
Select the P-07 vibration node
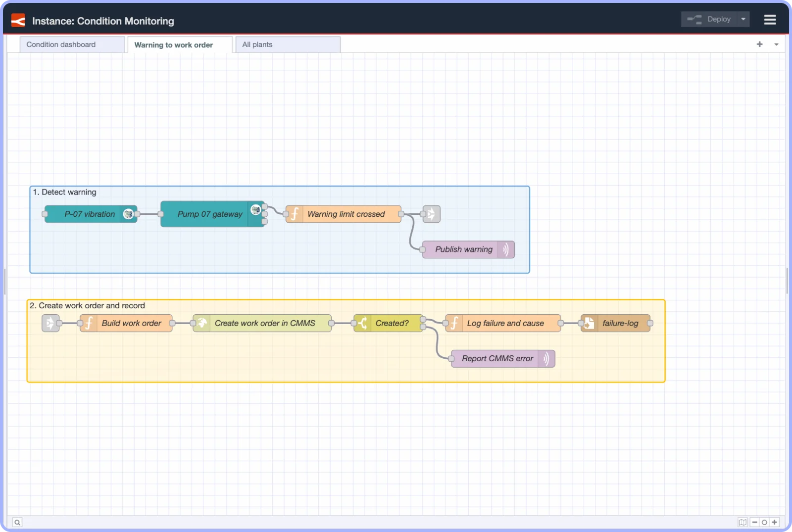(x=91, y=214)
